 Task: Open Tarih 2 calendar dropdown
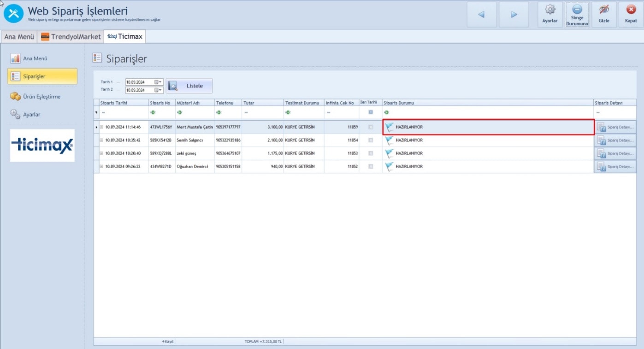point(158,90)
